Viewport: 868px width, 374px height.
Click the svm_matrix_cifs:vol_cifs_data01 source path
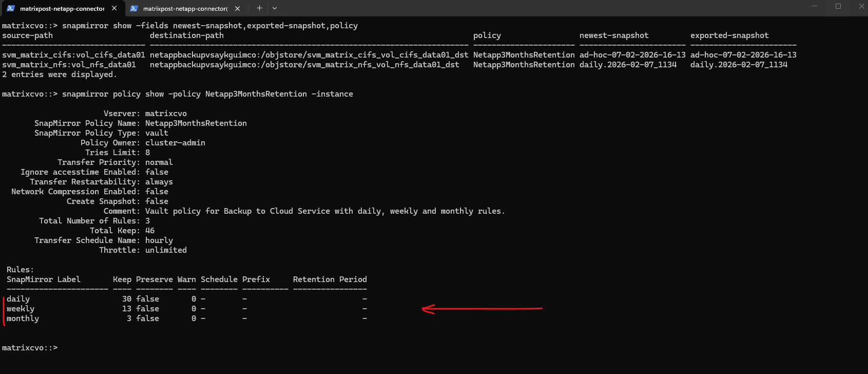73,55
